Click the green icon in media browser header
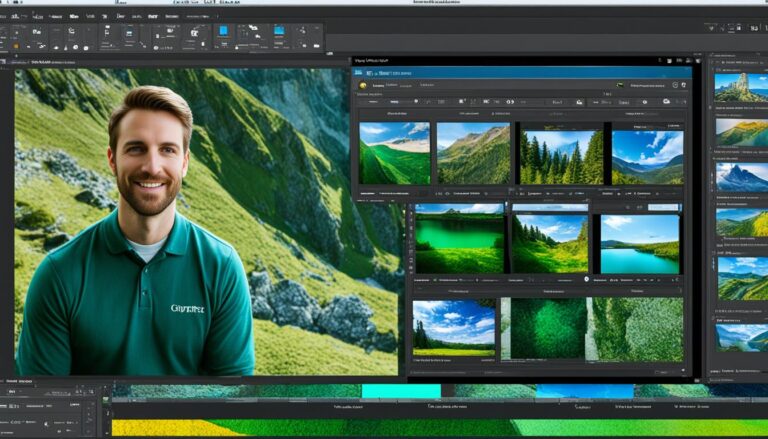768x439 pixels. pyautogui.click(x=620, y=85)
